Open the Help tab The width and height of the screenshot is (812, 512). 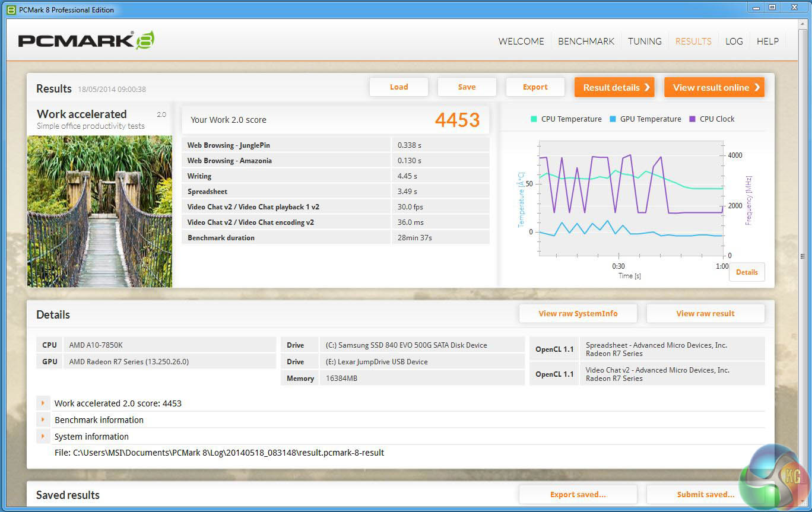[x=767, y=41]
